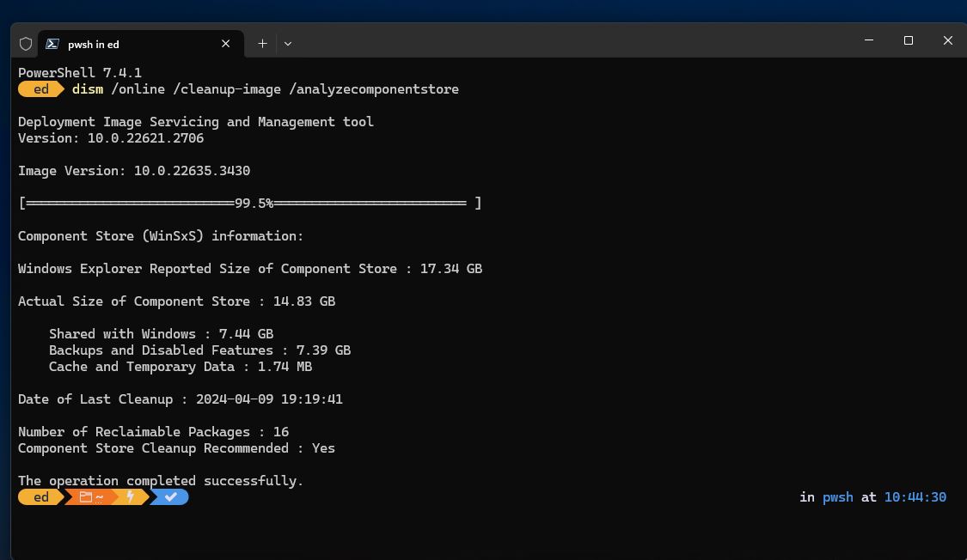Click "Component Store (WinSxS) information:" heading
This screenshot has height=560, width=967.
coord(161,236)
